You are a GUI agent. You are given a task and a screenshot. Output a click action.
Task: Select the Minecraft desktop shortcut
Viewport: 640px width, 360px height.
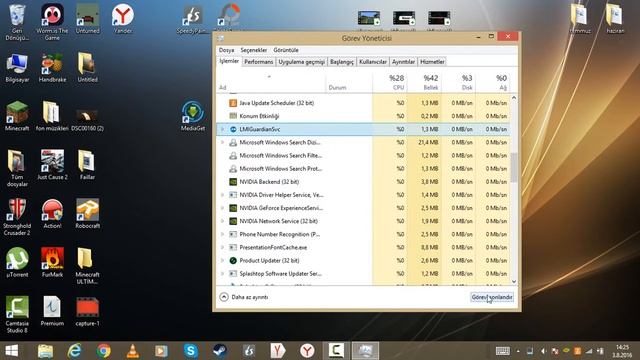[x=17, y=116]
